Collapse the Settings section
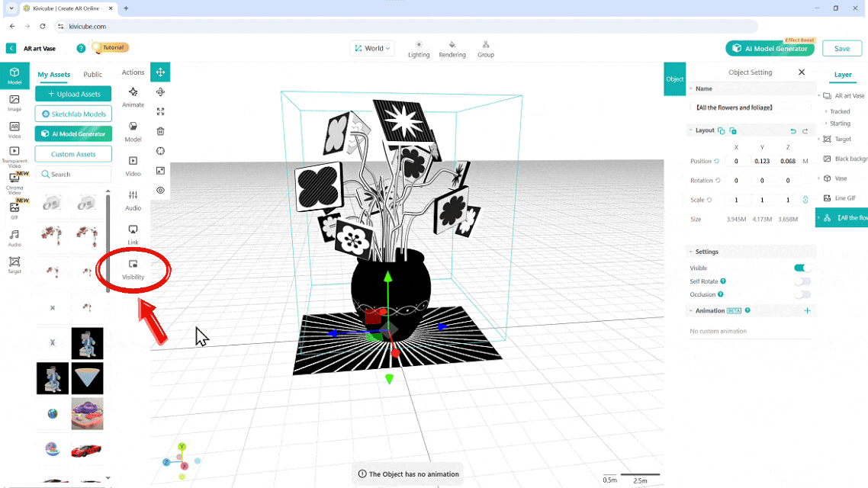The height and width of the screenshot is (488, 868). (691, 252)
